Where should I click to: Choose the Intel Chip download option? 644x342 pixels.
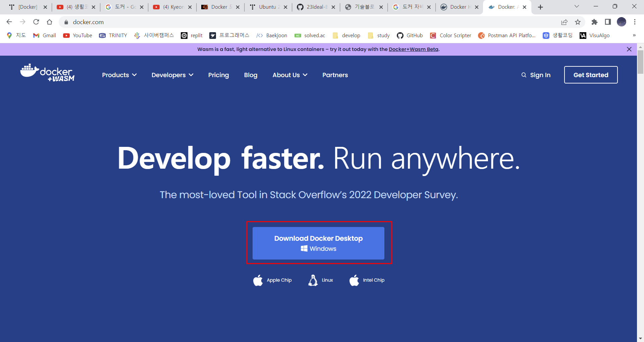click(367, 280)
